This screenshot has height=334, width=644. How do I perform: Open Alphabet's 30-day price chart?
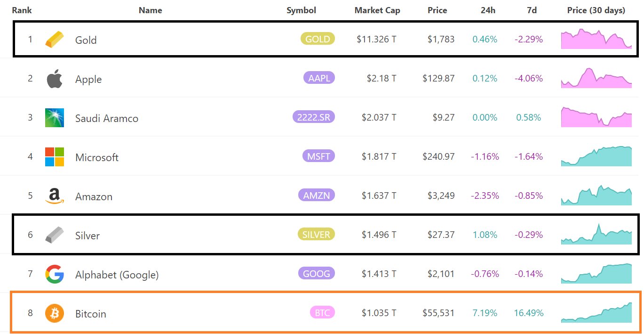(x=596, y=273)
